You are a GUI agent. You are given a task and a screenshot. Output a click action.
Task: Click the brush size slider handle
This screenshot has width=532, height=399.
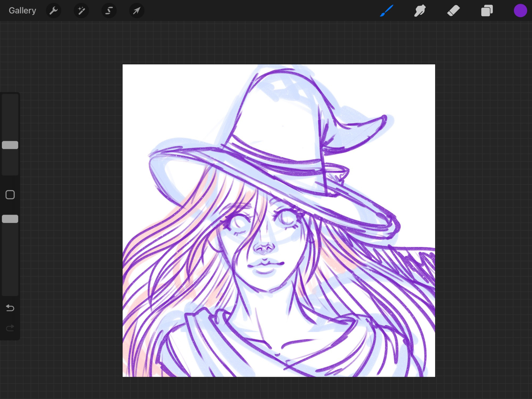(x=10, y=145)
